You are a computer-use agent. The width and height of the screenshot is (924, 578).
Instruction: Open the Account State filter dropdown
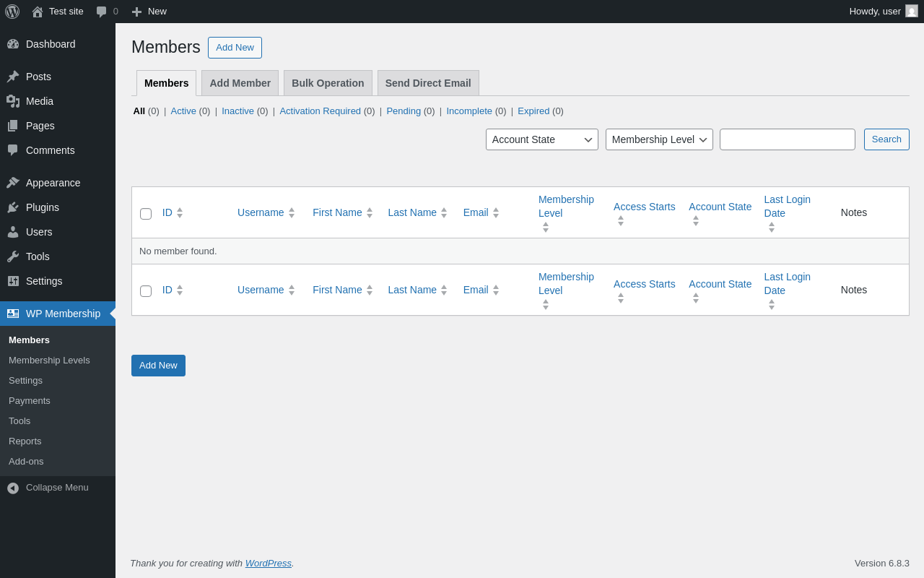coord(542,139)
